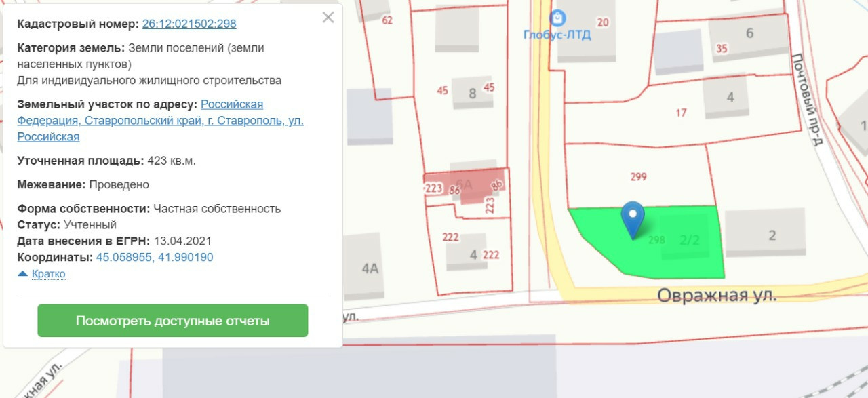Select parcel 17 on the map
868x398 pixels.
tap(681, 113)
